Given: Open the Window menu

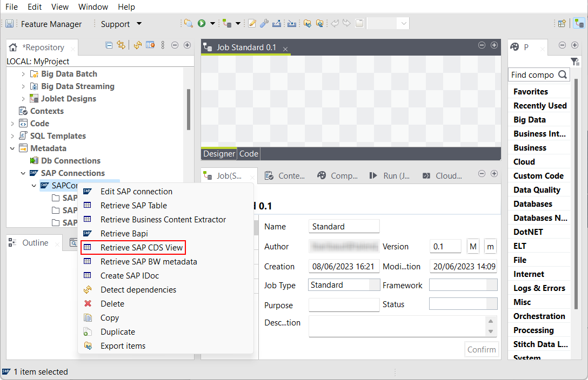Looking at the screenshot, I should point(93,7).
